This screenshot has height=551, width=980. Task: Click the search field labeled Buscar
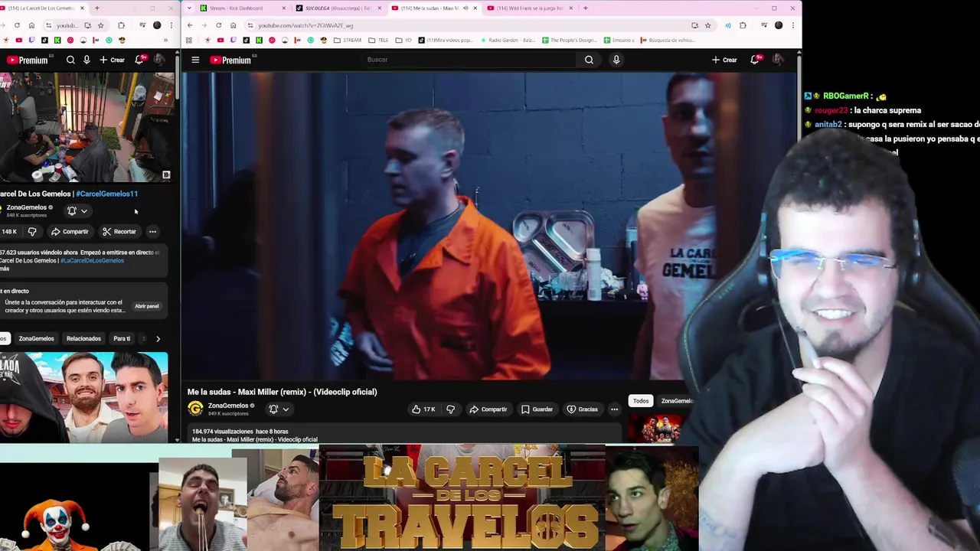(x=469, y=60)
